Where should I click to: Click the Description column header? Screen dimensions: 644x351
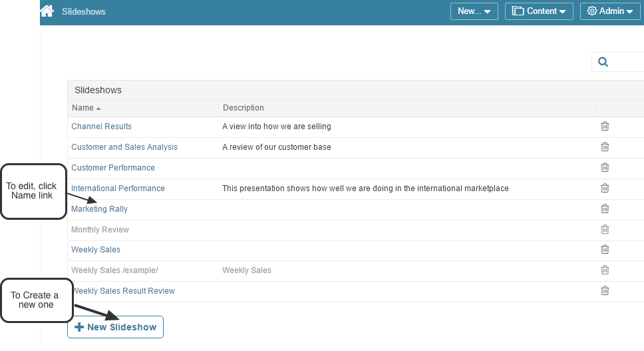pos(243,108)
